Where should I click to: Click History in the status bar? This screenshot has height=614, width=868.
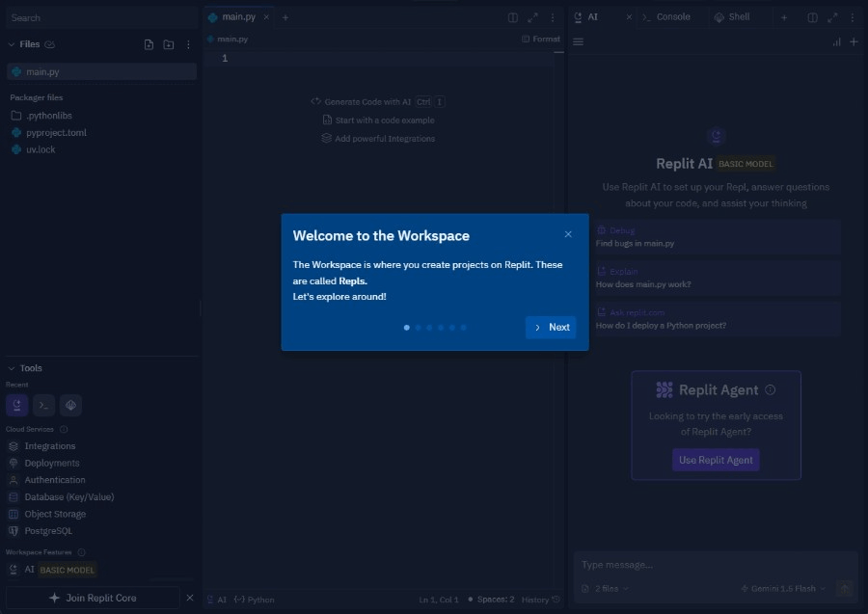(541, 600)
